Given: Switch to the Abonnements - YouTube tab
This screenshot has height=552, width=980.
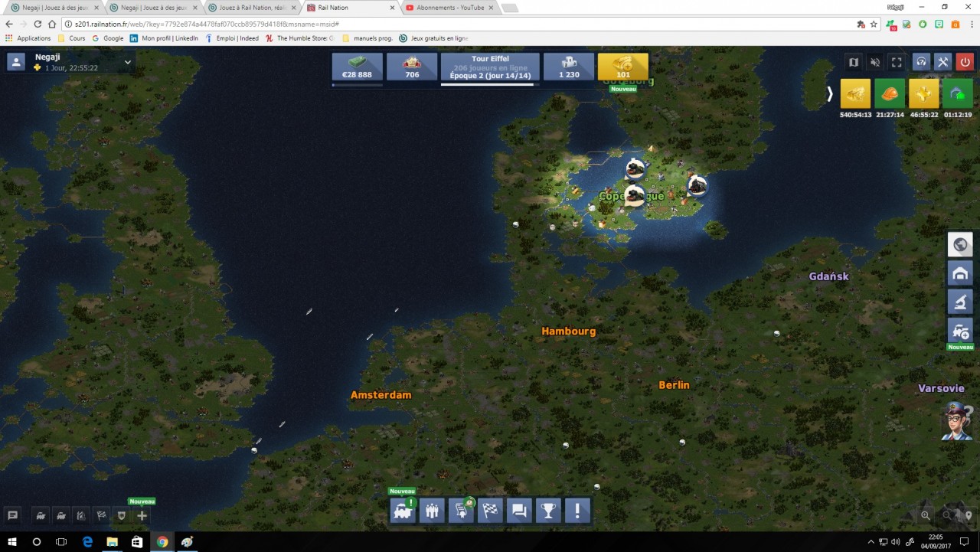Looking at the screenshot, I should coord(449,8).
